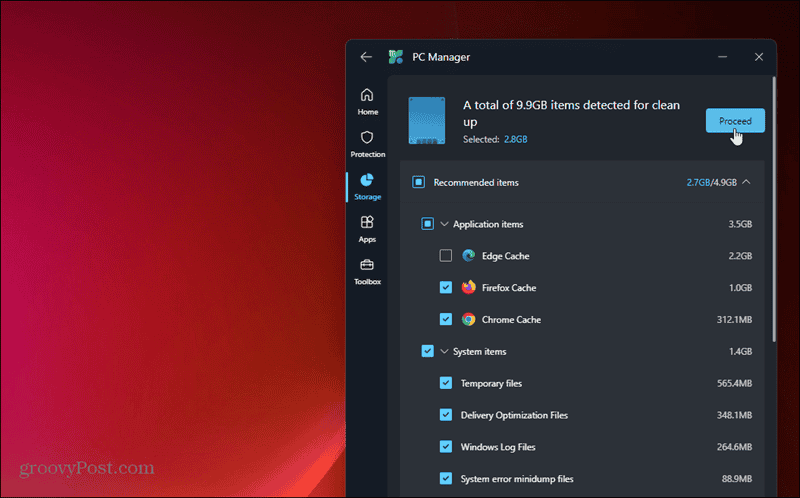Image resolution: width=800 pixels, height=498 pixels.
Task: Click the Chrome browser icon
Action: (468, 319)
